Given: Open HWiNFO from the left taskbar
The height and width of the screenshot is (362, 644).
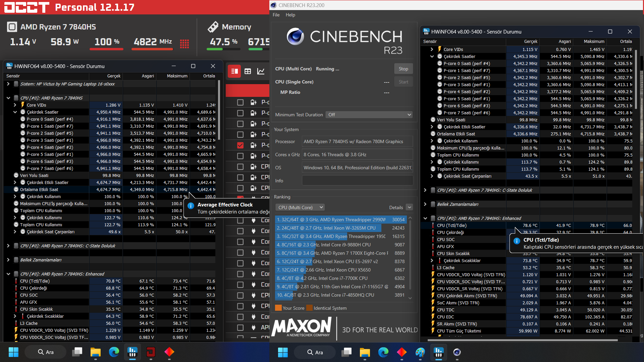Looking at the screenshot, I should pyautogui.click(x=132, y=352).
